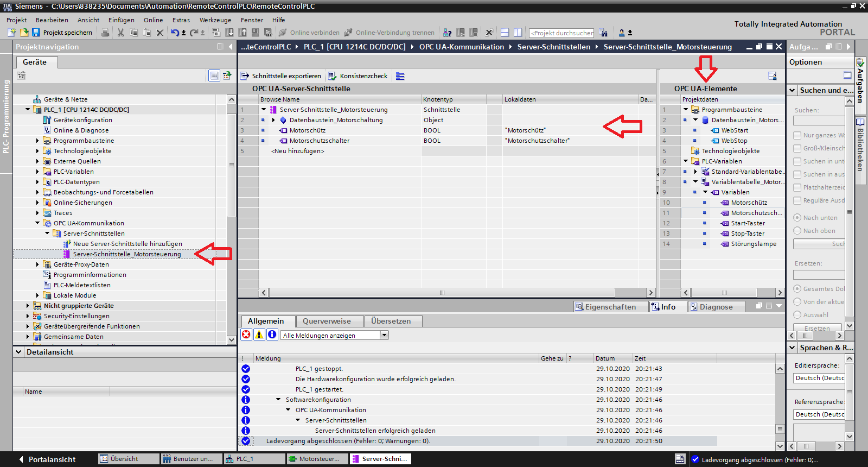868x467 pixels.
Task: Select the 'Nach unten' radio button
Action: tap(797, 218)
